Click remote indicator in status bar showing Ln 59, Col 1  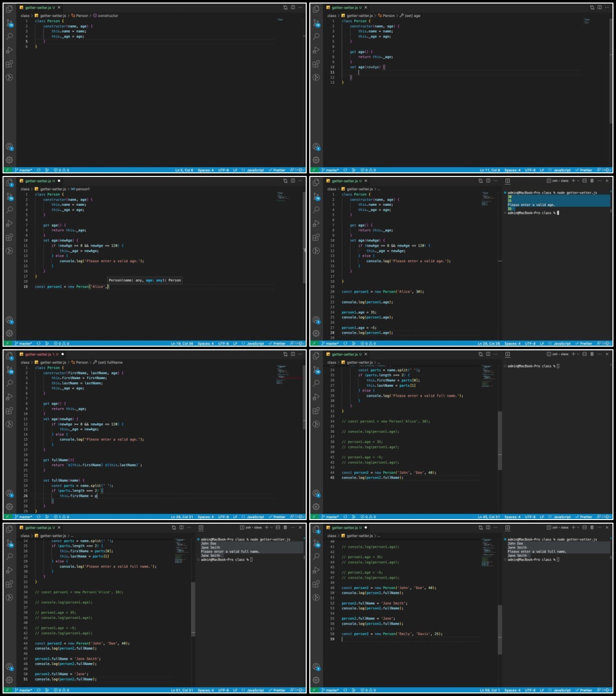pos(314,690)
